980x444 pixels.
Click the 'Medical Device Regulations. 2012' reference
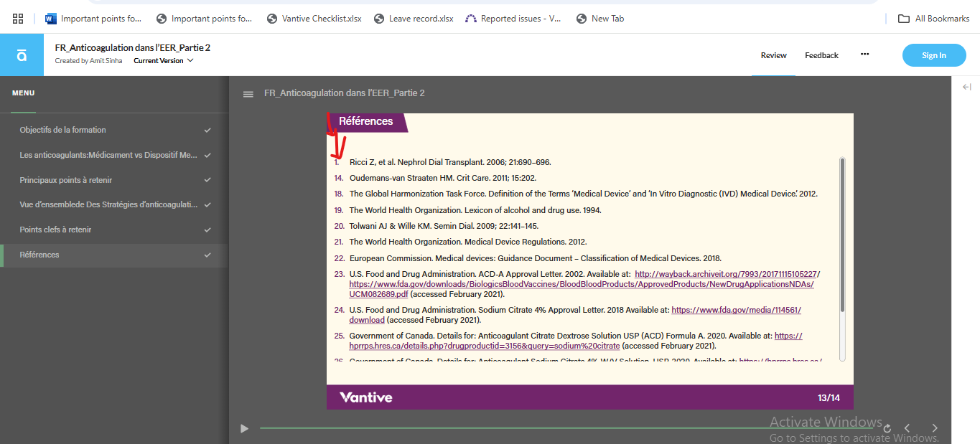pyautogui.click(x=468, y=242)
